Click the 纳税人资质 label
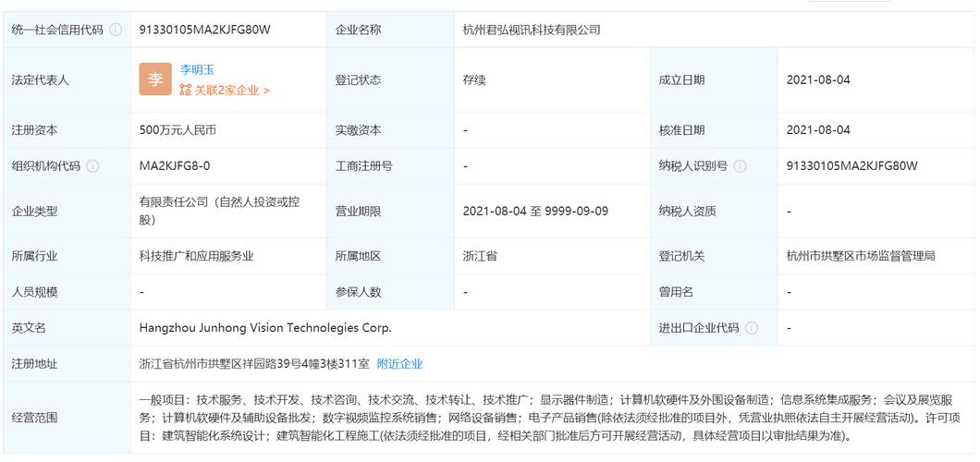 click(688, 211)
